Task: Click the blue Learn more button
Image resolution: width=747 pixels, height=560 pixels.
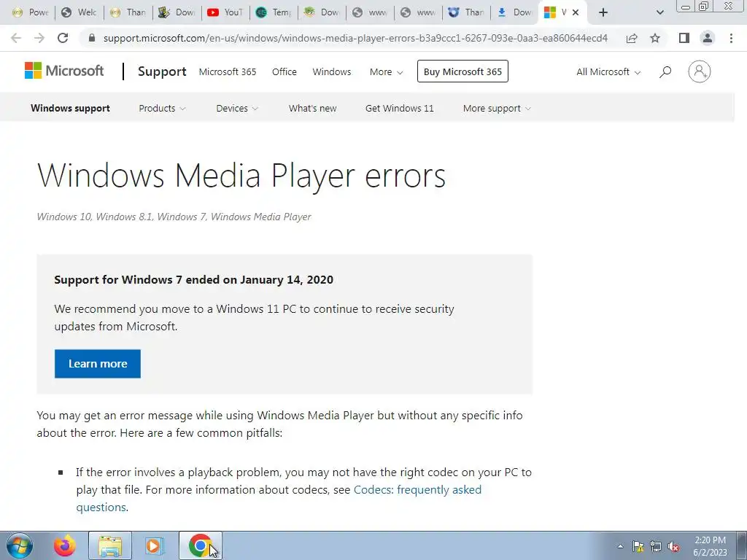Action: (x=98, y=364)
